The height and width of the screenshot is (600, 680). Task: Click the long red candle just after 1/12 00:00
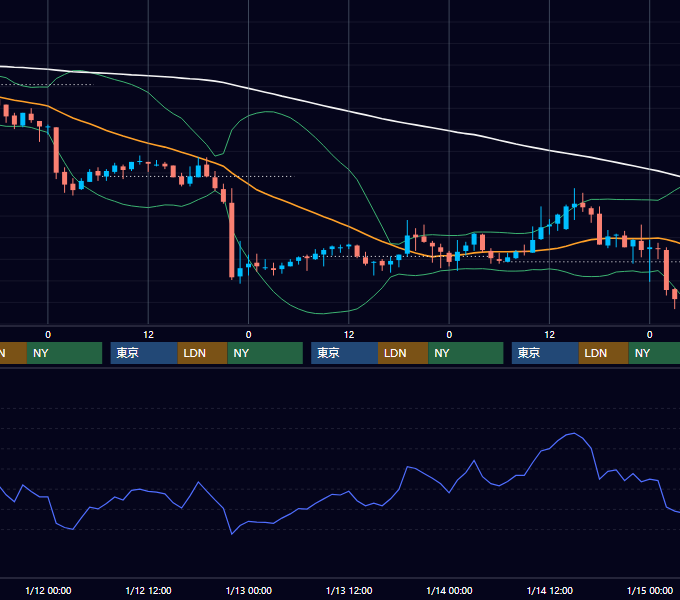[56, 150]
